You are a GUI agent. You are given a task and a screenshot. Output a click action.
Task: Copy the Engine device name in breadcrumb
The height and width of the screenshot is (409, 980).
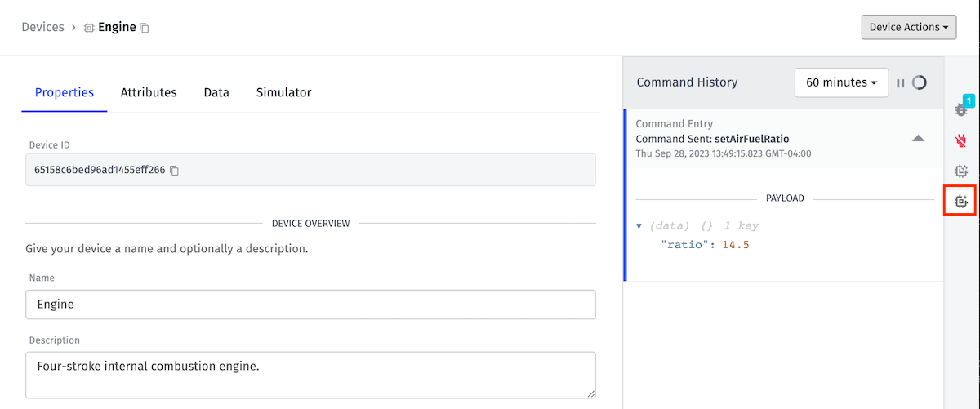click(x=145, y=28)
